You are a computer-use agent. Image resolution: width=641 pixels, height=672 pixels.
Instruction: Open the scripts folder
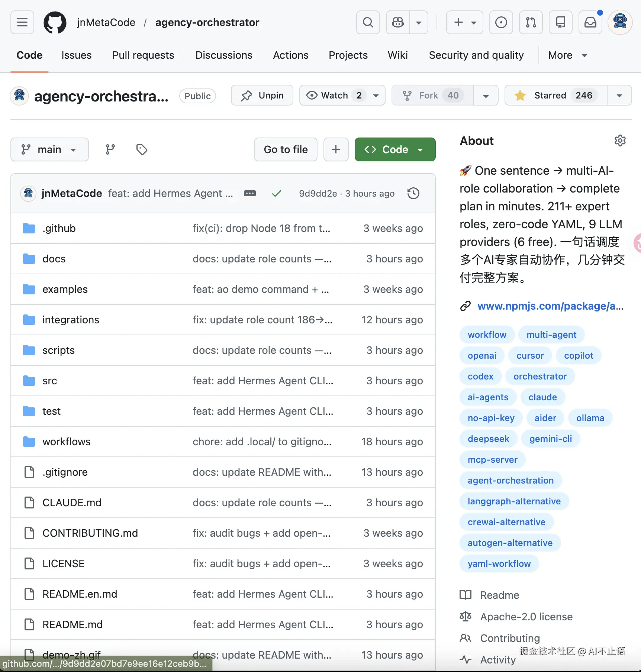click(58, 350)
